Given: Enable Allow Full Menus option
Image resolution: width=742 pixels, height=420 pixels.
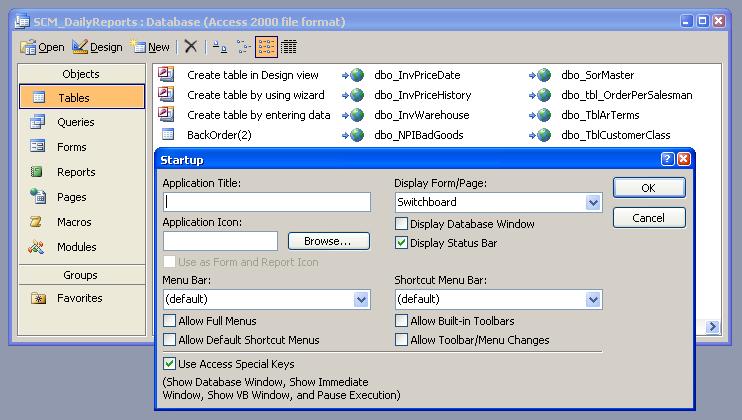Looking at the screenshot, I should 170,321.
